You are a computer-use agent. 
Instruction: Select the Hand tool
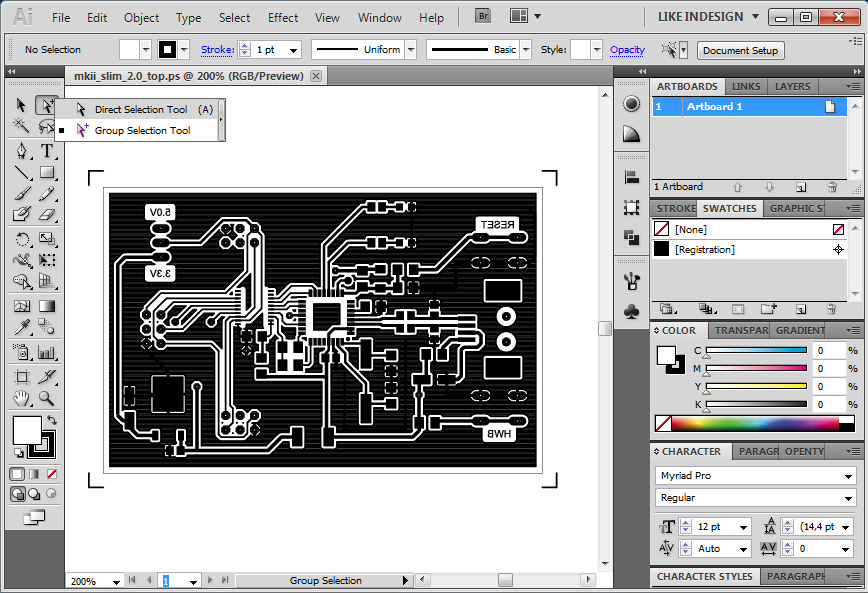point(21,398)
